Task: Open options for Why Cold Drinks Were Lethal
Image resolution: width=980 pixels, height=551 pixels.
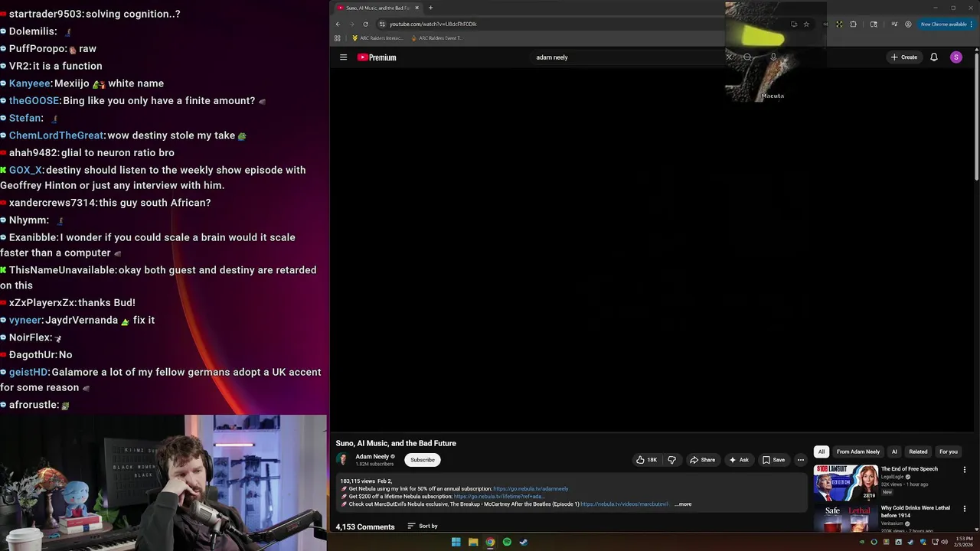Action: (965, 509)
